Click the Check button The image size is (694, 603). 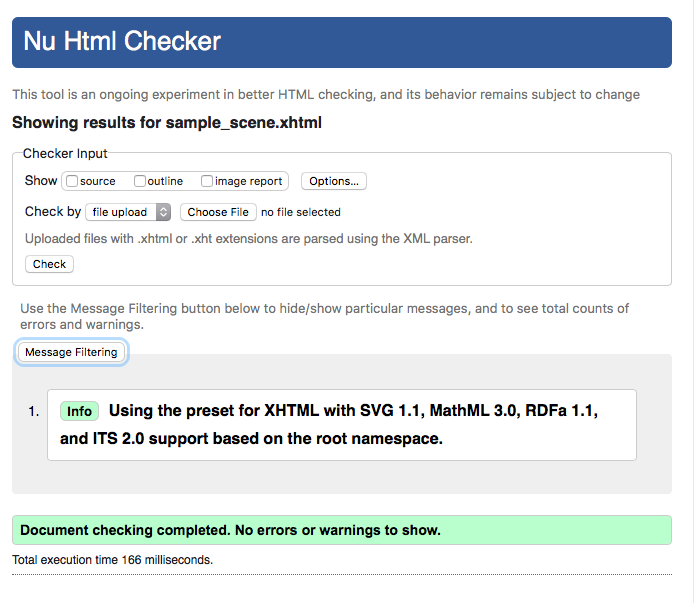pyautogui.click(x=49, y=264)
